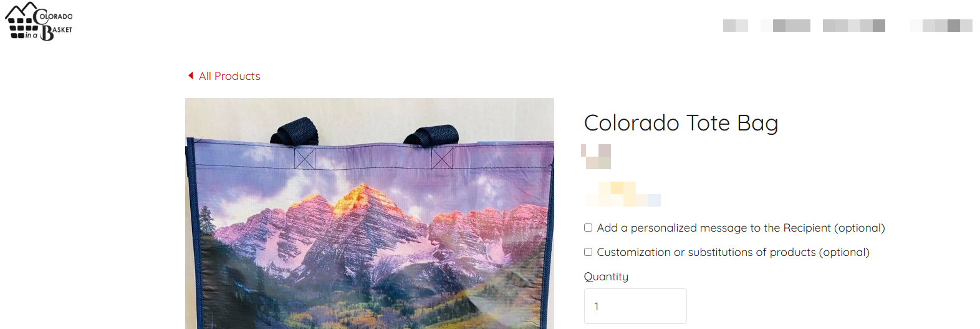
Task: Open the last blurred header navigation item
Action: (x=941, y=26)
